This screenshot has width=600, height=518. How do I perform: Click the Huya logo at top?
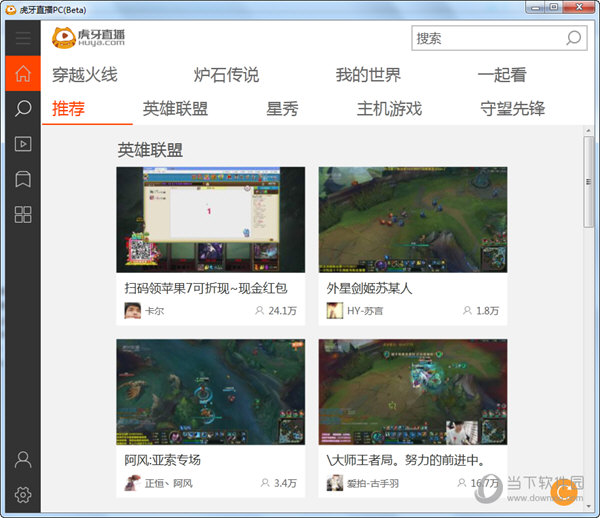pyautogui.click(x=89, y=38)
